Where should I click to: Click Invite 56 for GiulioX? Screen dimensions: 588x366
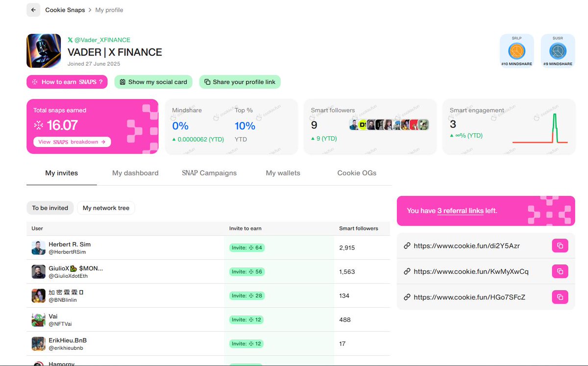click(x=247, y=272)
